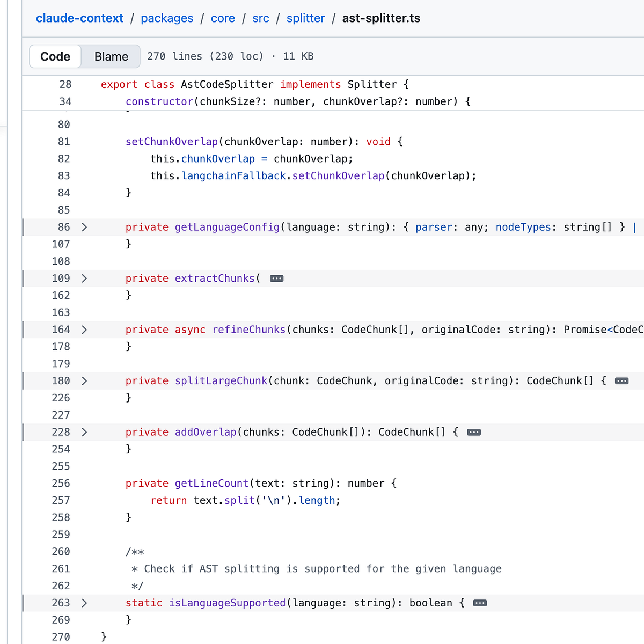Select line number 109
644x644 pixels.
click(x=61, y=279)
